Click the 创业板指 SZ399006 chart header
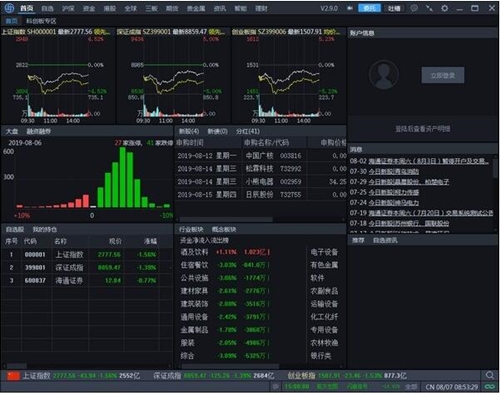The height and width of the screenshot is (395, 500). pyautogui.click(x=286, y=32)
